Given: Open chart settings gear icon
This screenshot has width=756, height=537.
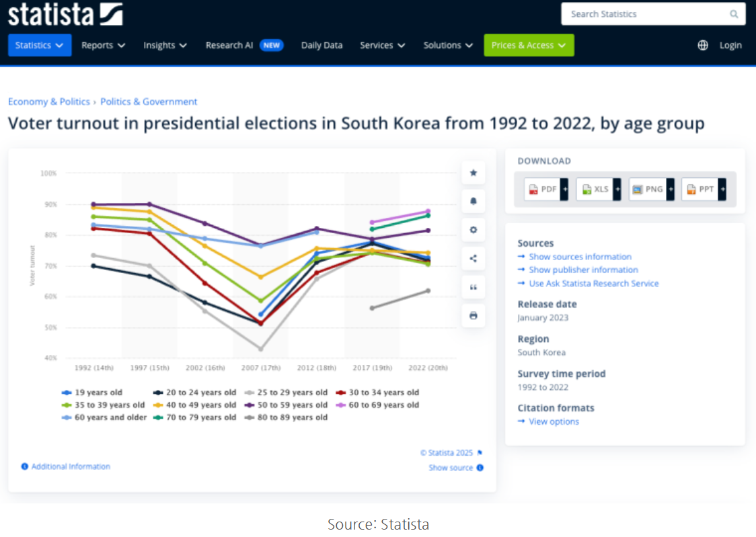Looking at the screenshot, I should [x=474, y=230].
